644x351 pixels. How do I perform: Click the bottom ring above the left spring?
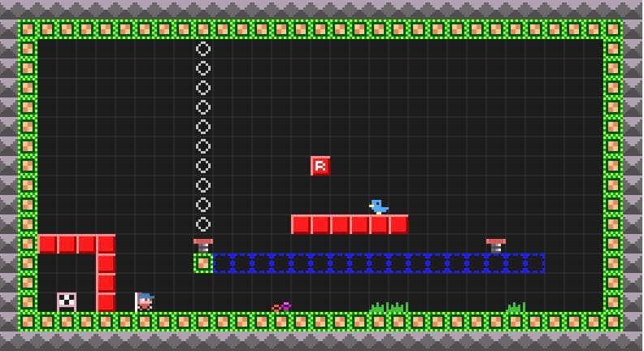click(203, 224)
